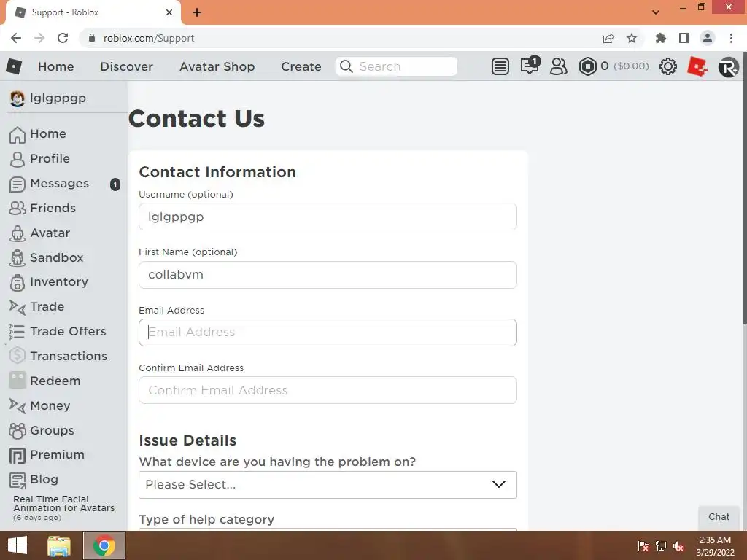This screenshot has height=560, width=747.
Task: Reload the page with refresh icon
Action: click(63, 38)
